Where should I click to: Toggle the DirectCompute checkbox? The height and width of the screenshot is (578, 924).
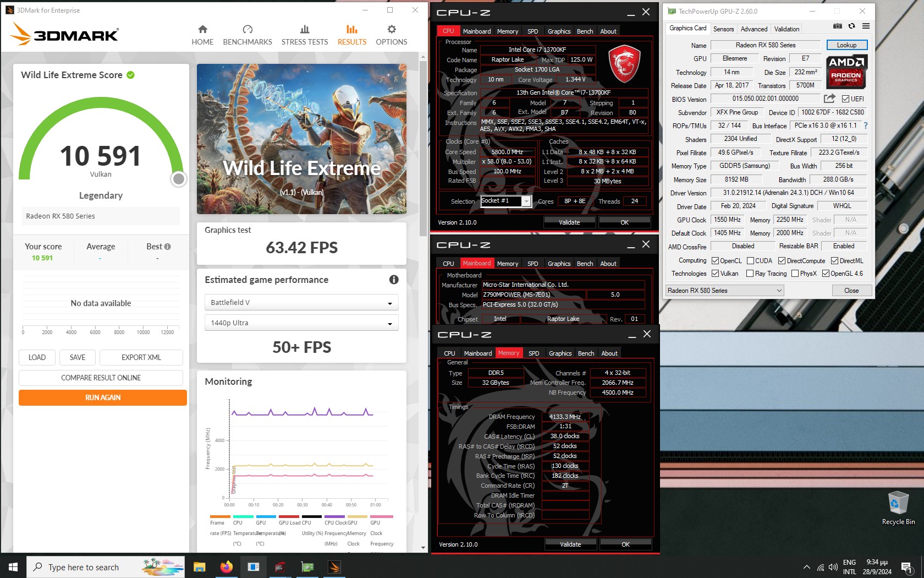tap(782, 261)
